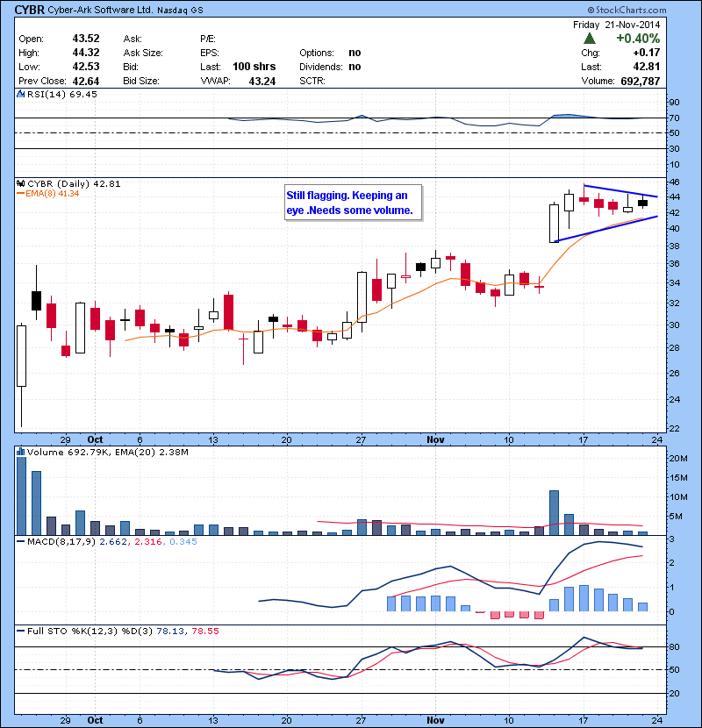
Task: Click the Volume panel bar icon
Action: point(20,452)
